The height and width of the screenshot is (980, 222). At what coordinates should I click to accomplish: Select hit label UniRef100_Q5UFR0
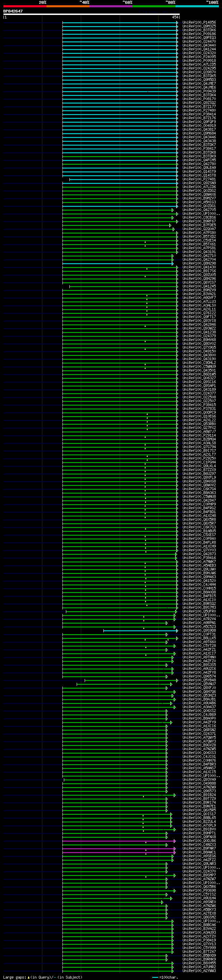[199, 612]
